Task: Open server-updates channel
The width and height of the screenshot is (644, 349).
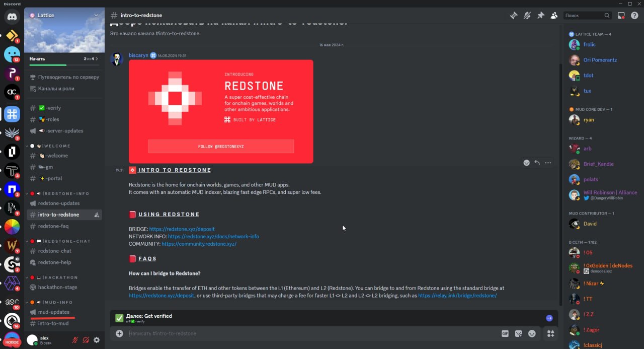Action: 64,130
